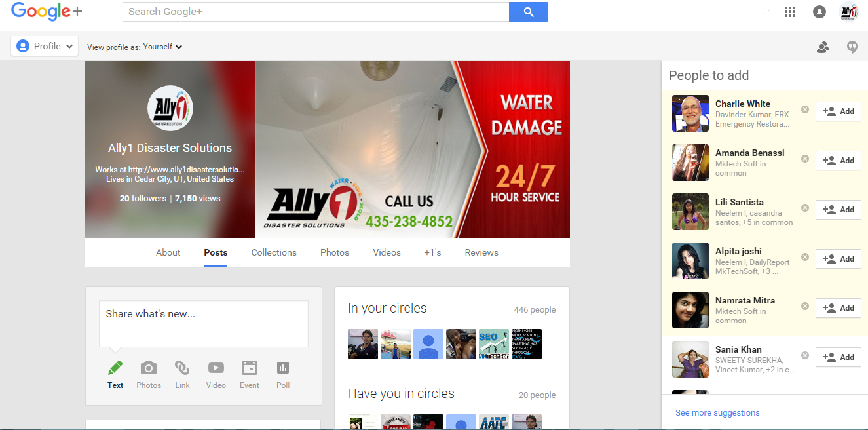Select the Posts tab
Image resolution: width=868 pixels, height=430 pixels.
[216, 252]
